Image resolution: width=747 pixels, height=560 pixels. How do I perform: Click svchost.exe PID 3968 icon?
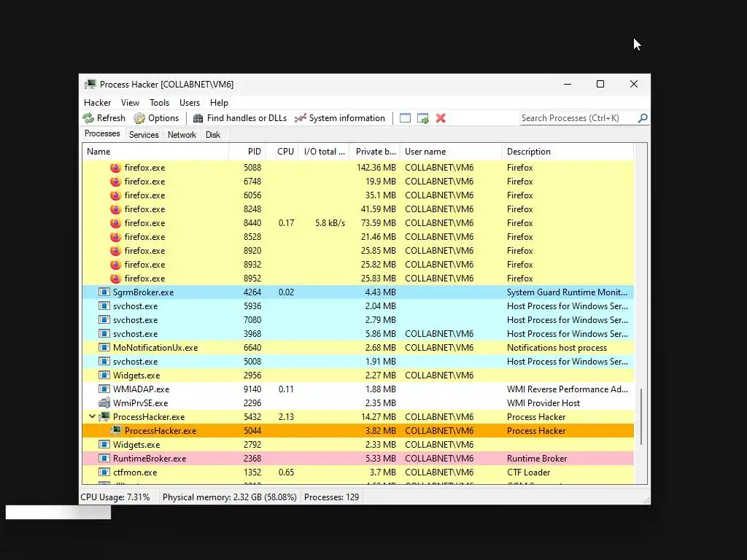tap(104, 334)
